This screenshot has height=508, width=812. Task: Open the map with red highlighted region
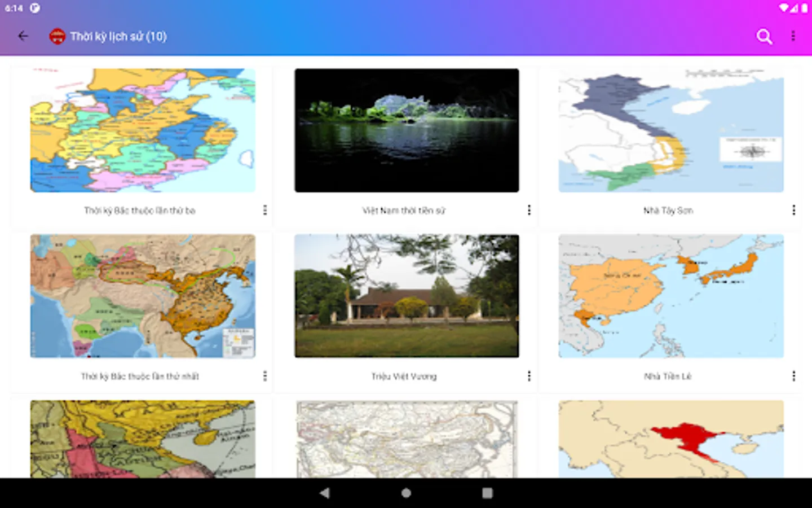point(671,439)
